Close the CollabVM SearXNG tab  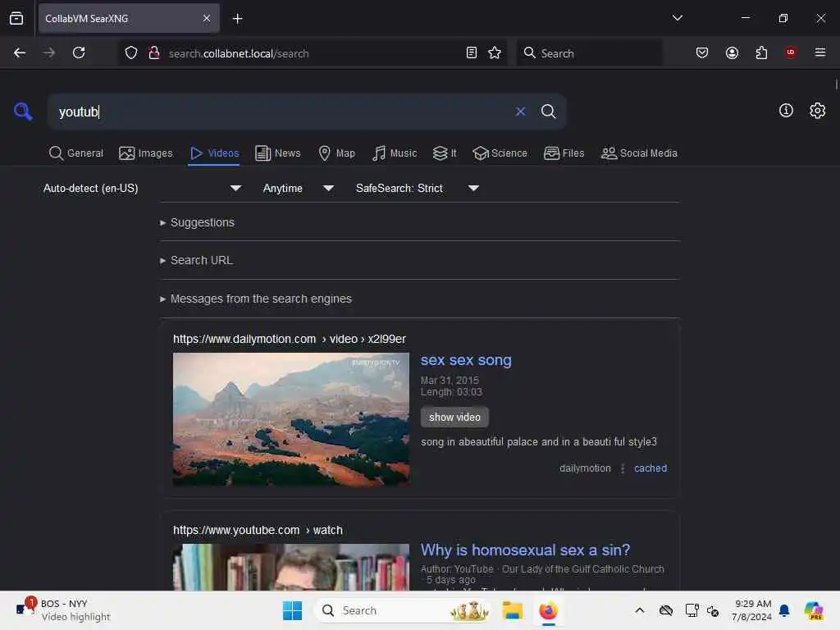207,19
